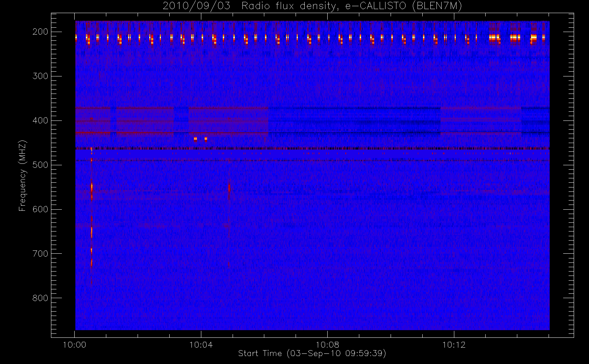Click the 10:08 time tick label
The image size is (589, 364).
tap(327, 345)
